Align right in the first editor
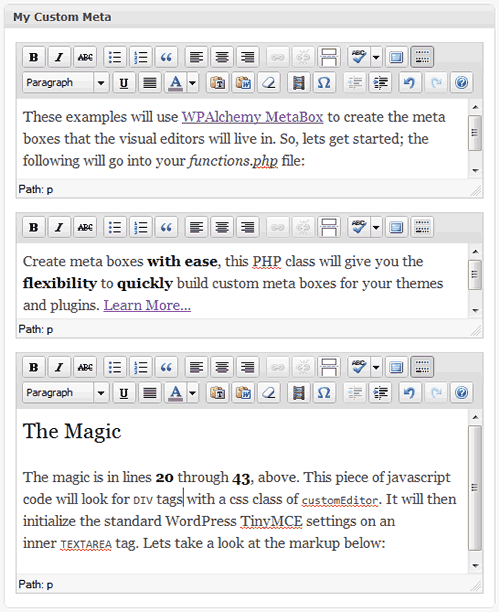The image size is (499, 612). pyautogui.click(x=248, y=57)
